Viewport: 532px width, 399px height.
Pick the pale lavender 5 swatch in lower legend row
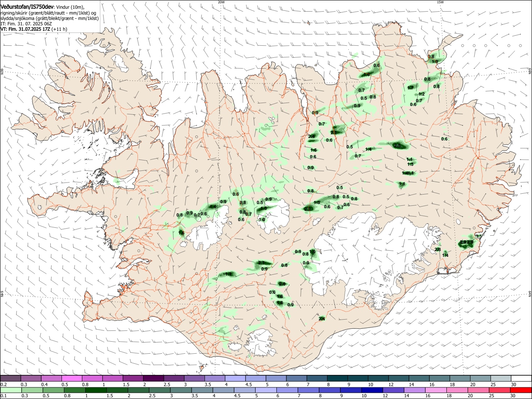click(x=266, y=390)
